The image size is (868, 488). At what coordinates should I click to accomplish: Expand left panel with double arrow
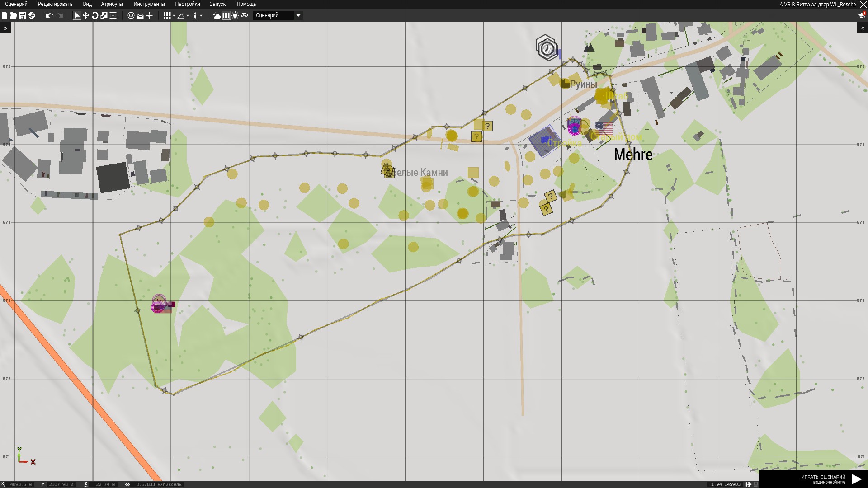click(x=5, y=28)
